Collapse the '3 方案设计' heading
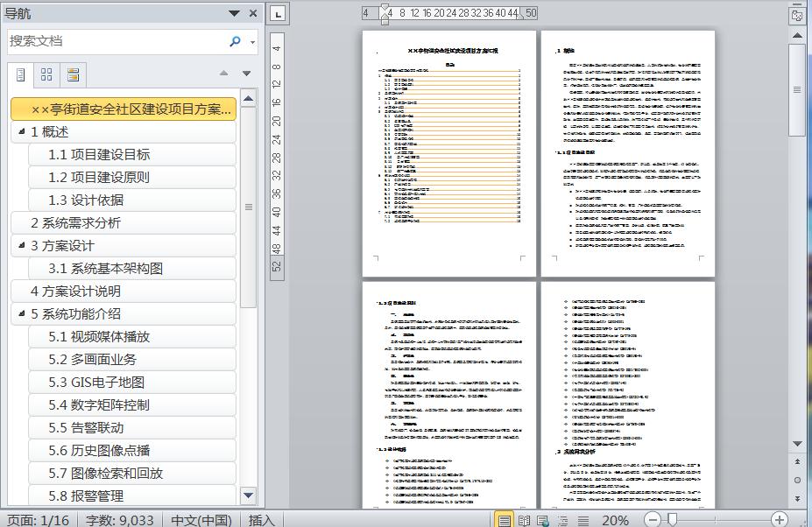The image size is (812, 527). pyautogui.click(x=22, y=245)
